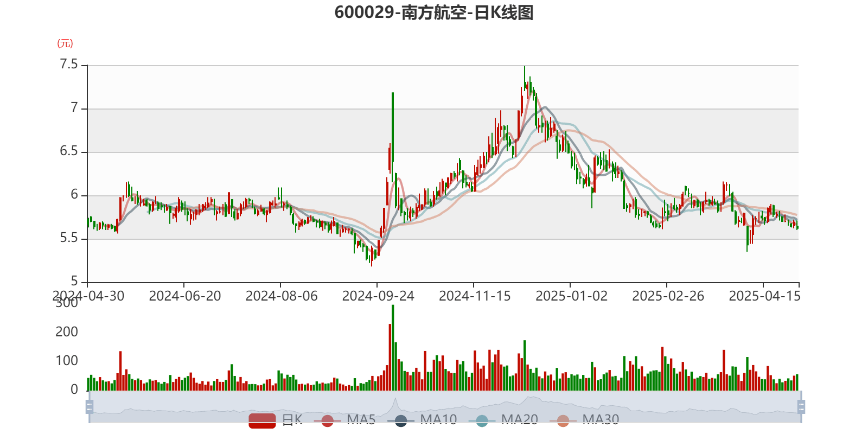Click the 2024-11-15 date axis label
This screenshot has width=868, height=434.
pyautogui.click(x=475, y=296)
